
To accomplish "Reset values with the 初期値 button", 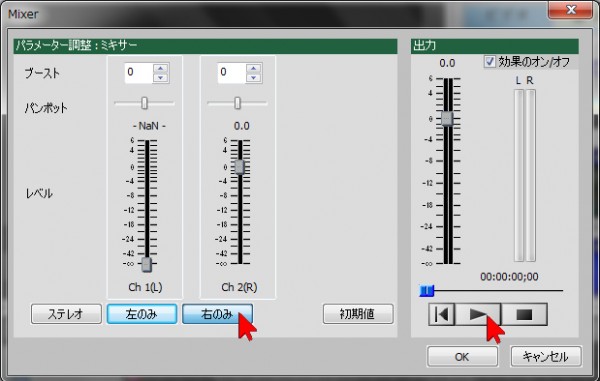I will point(358,314).
